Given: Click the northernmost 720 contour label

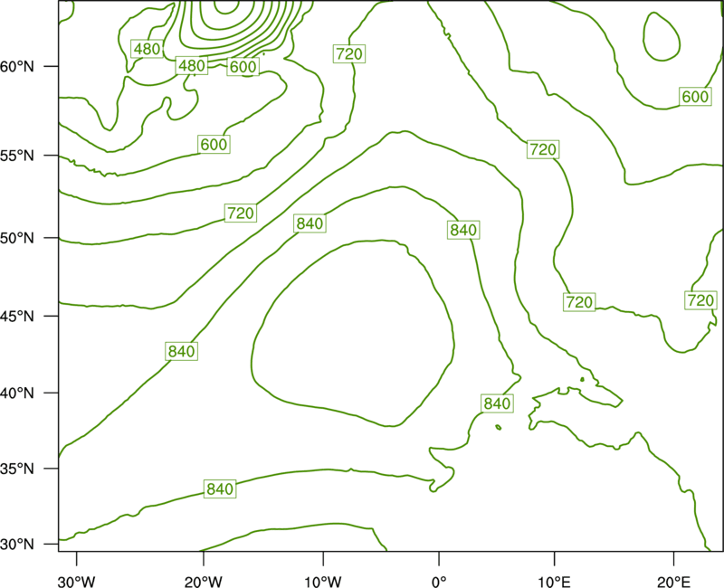Looking at the screenshot, I should (349, 54).
